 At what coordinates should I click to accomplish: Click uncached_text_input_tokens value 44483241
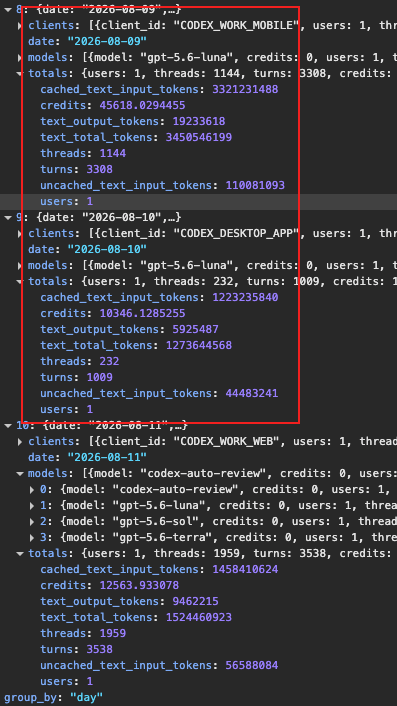[252, 394]
